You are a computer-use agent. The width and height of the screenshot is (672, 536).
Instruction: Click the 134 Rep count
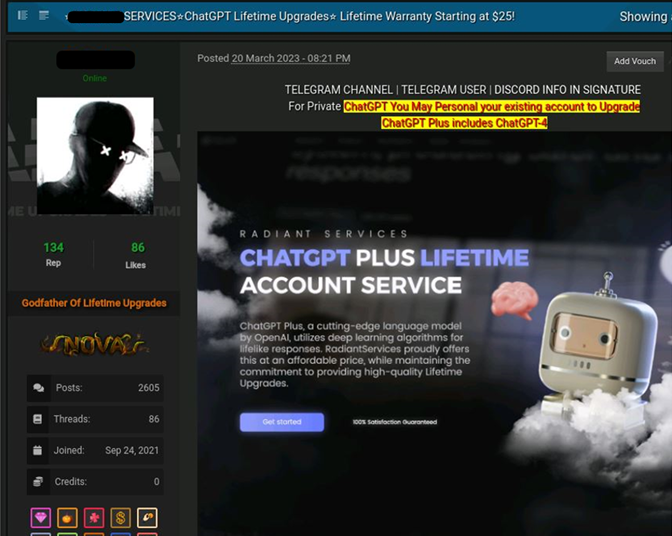(x=53, y=247)
